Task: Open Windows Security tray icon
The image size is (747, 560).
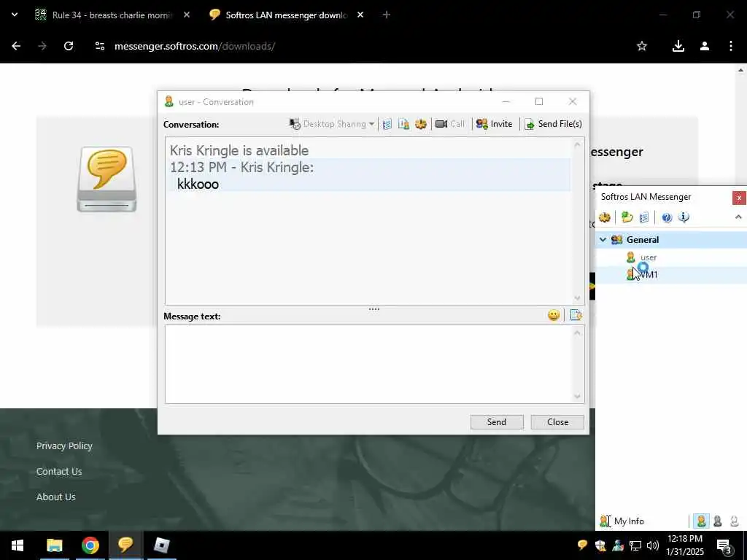Action: click(x=600, y=545)
